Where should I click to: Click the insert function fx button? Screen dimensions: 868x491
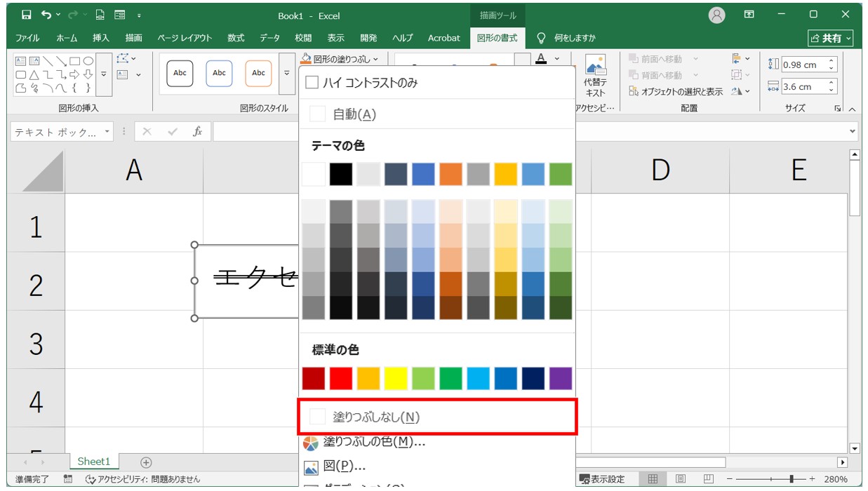click(x=198, y=131)
